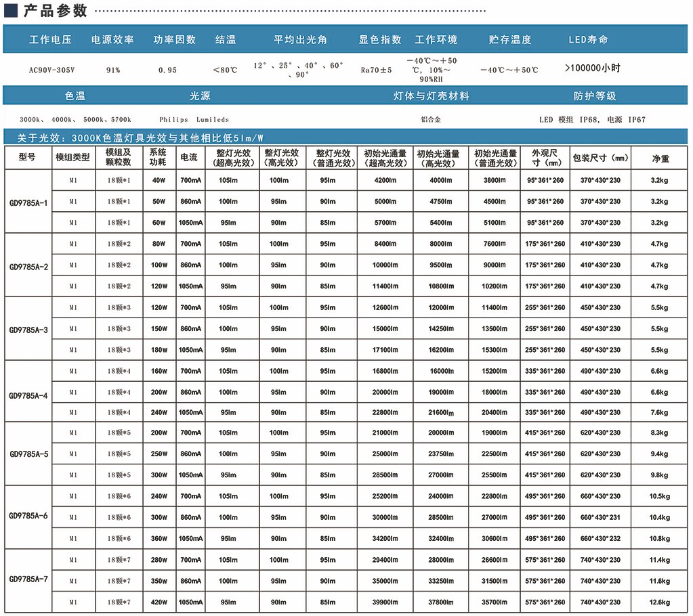
Task: Select the >100000小时 lifetime value
Action: point(592,68)
